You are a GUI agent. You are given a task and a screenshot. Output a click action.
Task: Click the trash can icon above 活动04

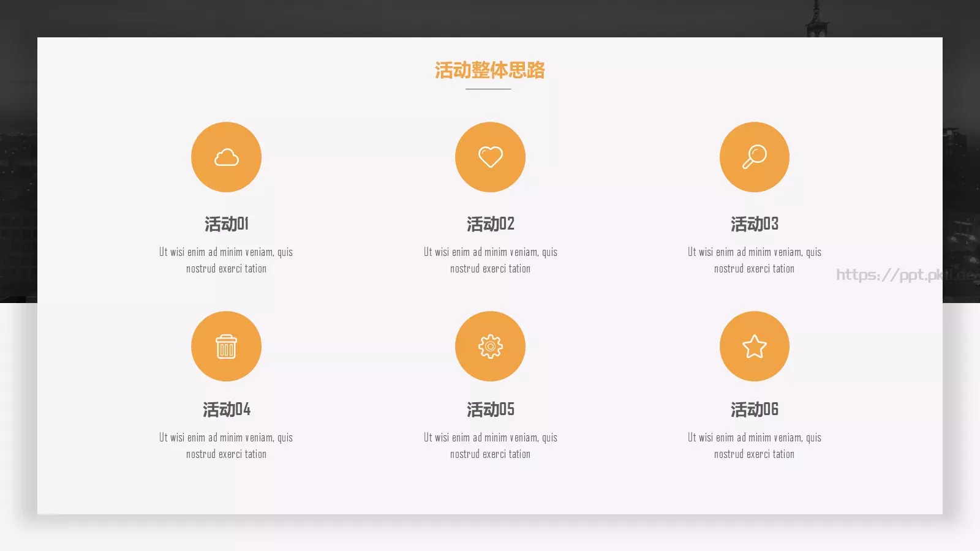point(226,347)
